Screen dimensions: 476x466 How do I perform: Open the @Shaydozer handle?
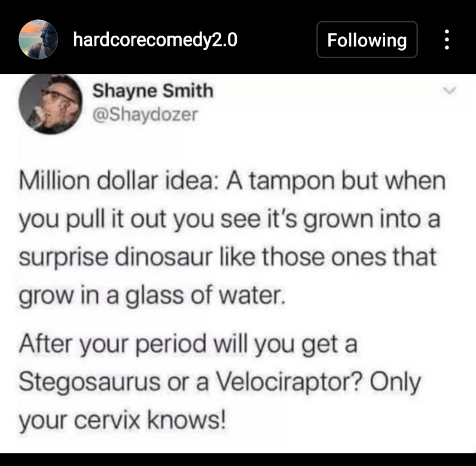click(145, 115)
